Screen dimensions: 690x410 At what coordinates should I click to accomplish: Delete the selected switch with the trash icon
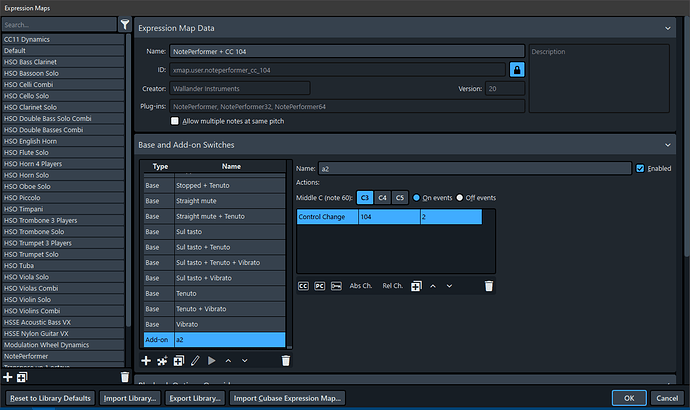point(286,361)
